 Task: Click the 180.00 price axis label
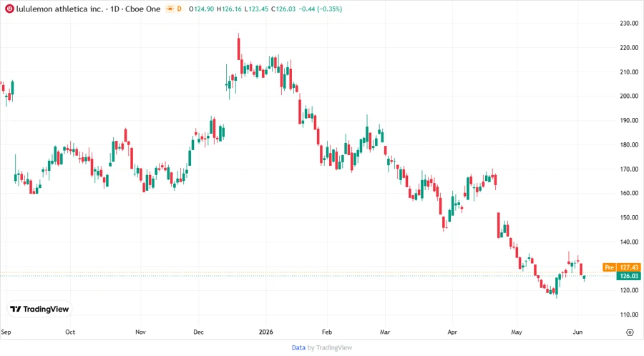point(629,145)
